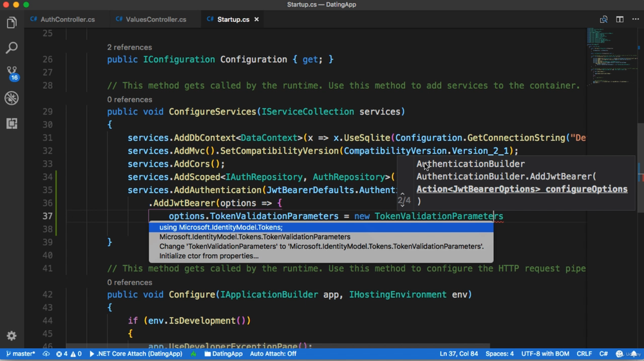Click '0 references' CodeLens above Configure method

129,282
